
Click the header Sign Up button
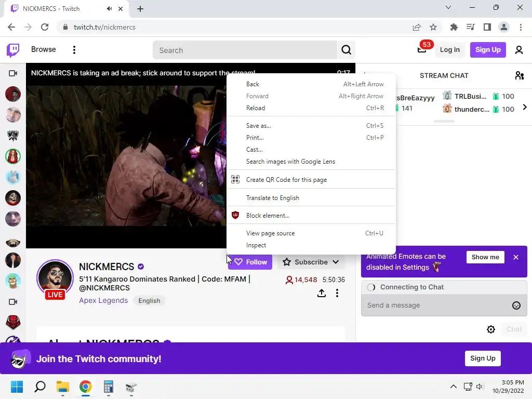487,50
